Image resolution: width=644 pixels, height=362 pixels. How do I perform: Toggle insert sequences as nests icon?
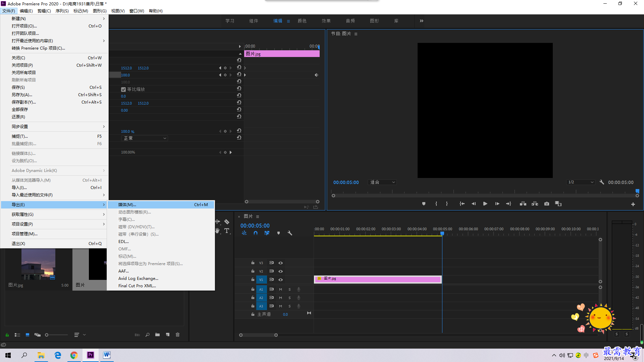tap(244, 233)
